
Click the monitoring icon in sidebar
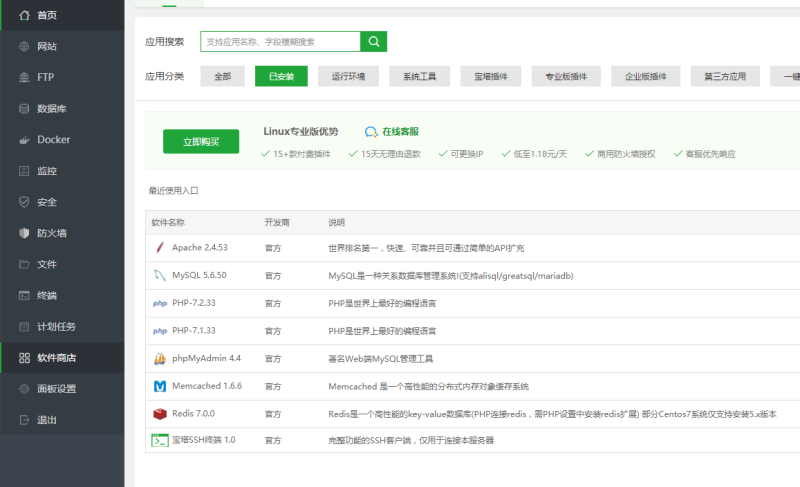[24, 171]
